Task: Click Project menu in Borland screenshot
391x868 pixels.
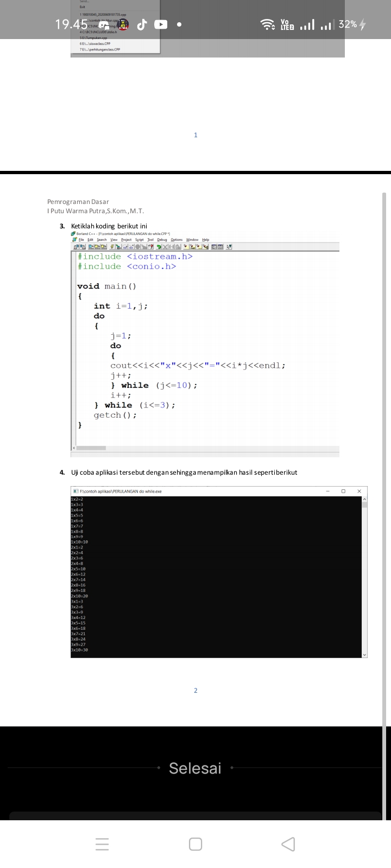Action: pyautogui.click(x=126, y=240)
